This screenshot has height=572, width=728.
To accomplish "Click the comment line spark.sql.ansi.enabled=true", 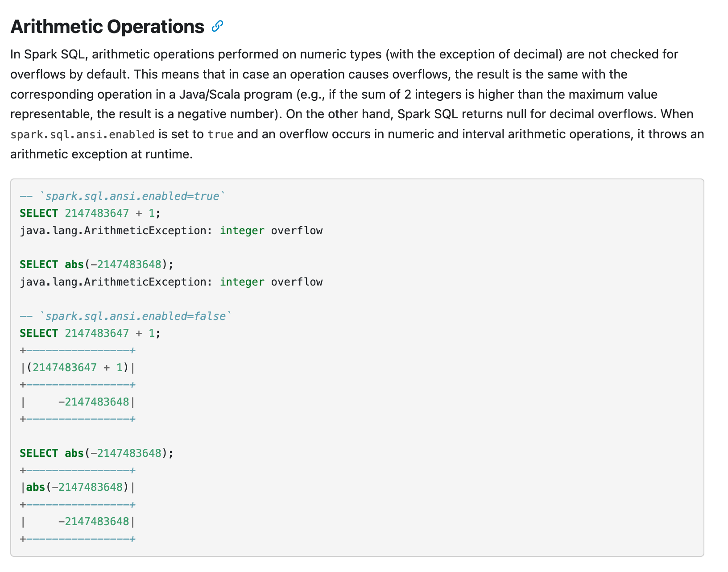I will tap(123, 196).
